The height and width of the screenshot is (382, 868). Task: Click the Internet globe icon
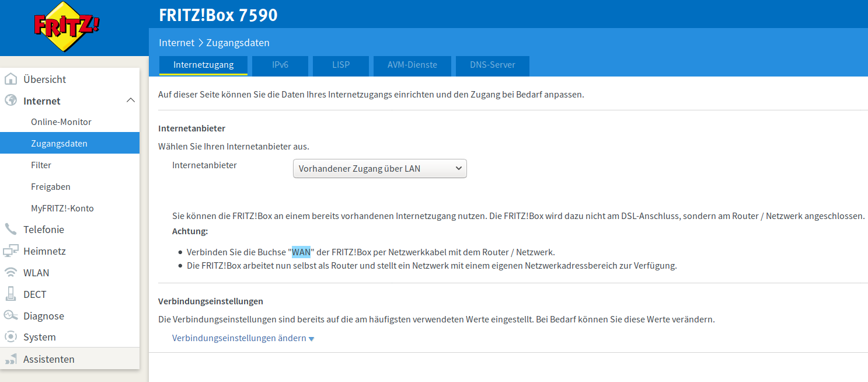(x=11, y=101)
